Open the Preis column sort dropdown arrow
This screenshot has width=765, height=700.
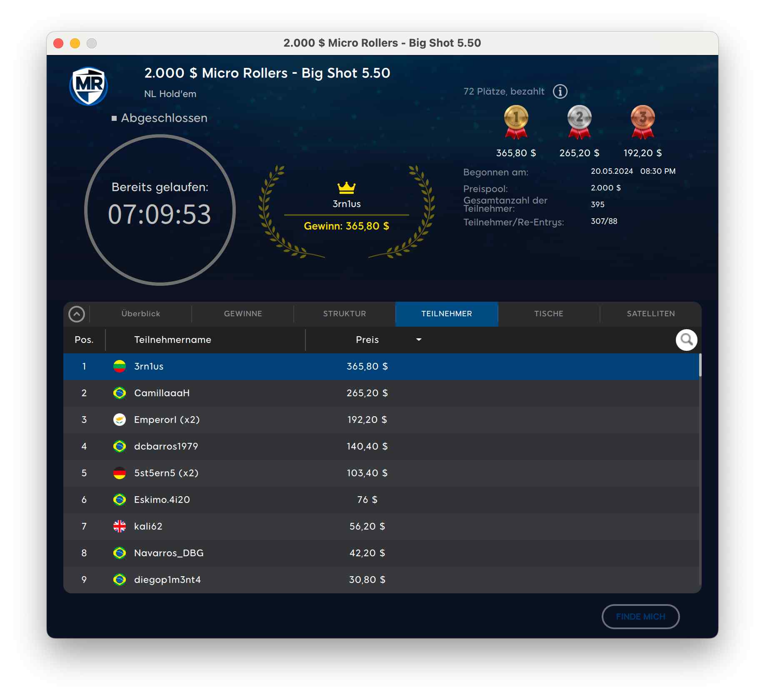click(419, 340)
